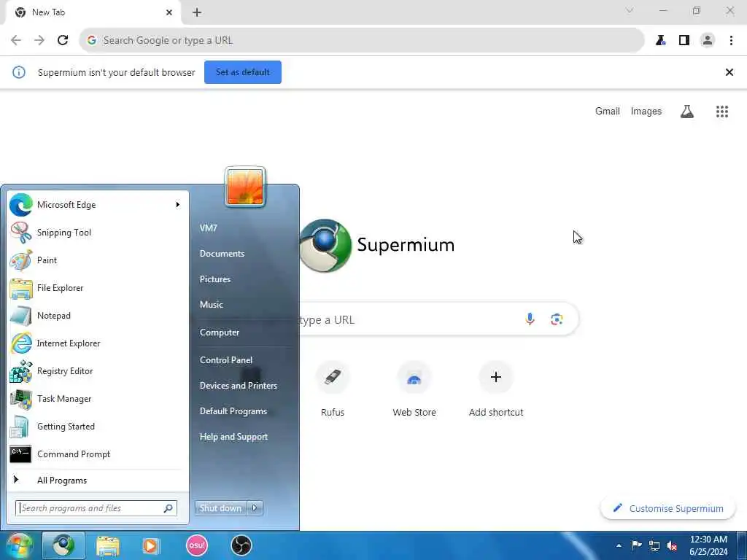Open the Google apps grid

(722, 112)
